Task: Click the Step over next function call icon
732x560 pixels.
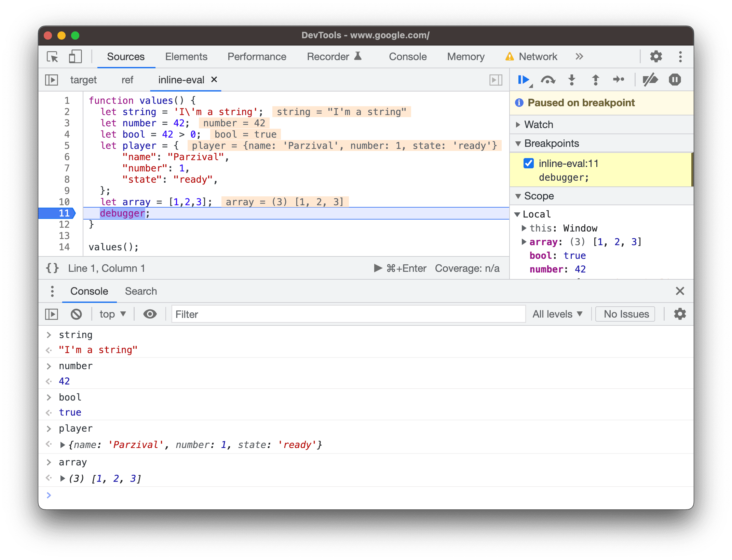Action: [x=547, y=82]
